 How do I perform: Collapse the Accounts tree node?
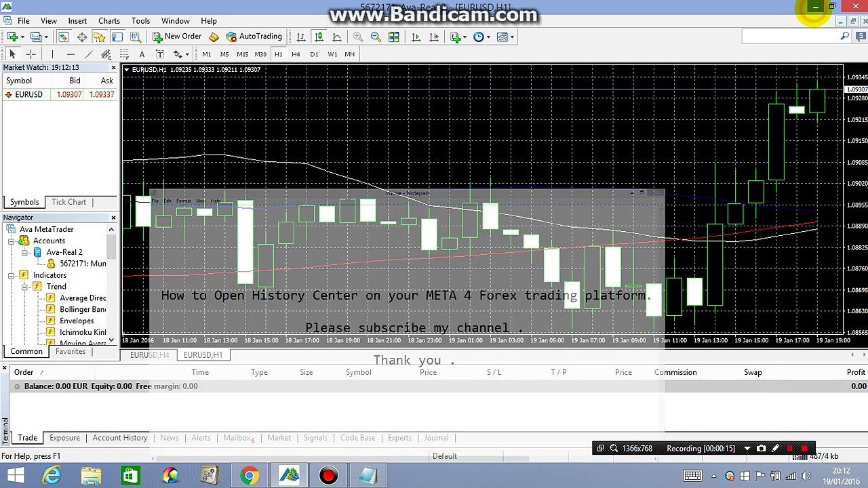pyautogui.click(x=12, y=241)
